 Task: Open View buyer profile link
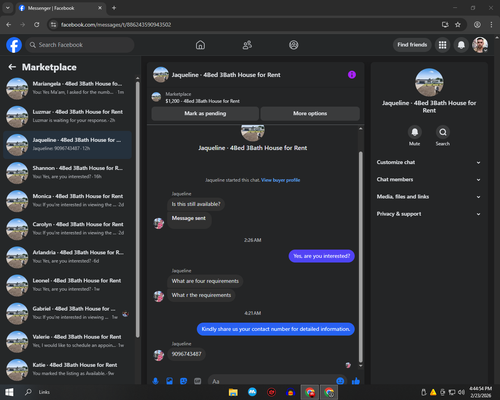280,180
